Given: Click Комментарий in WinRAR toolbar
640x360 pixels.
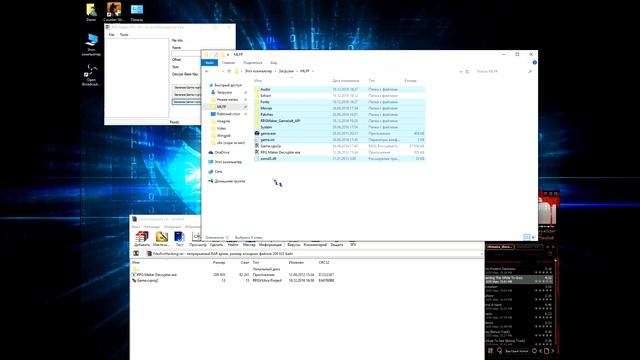Looking at the screenshot, I should (x=316, y=244).
